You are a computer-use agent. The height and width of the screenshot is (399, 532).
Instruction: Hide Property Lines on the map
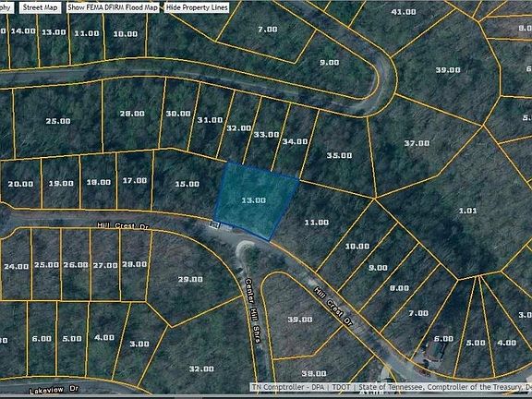[197, 7]
